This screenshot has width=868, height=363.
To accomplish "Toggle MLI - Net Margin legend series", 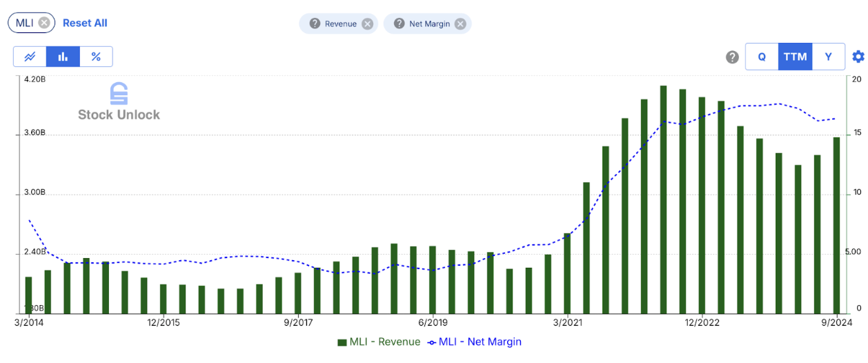I will pos(475,342).
